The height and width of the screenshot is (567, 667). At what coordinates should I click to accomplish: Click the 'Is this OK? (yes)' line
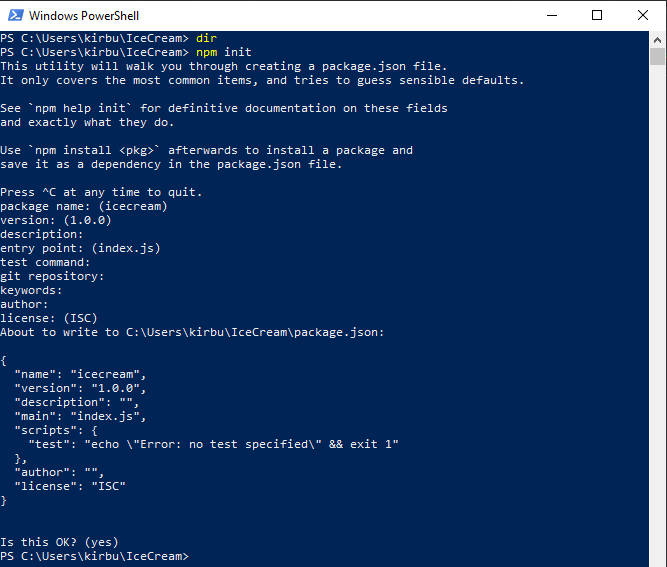point(59,542)
